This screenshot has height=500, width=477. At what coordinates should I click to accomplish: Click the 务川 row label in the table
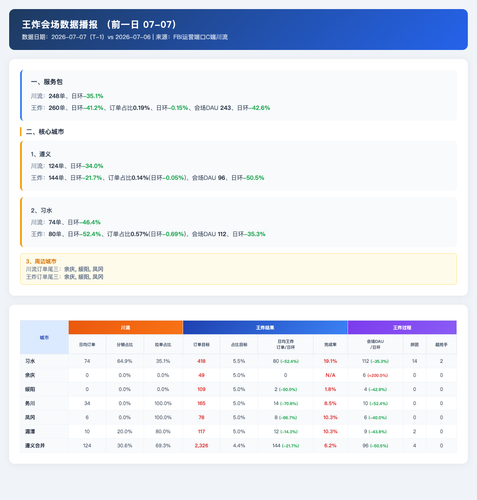click(x=30, y=403)
